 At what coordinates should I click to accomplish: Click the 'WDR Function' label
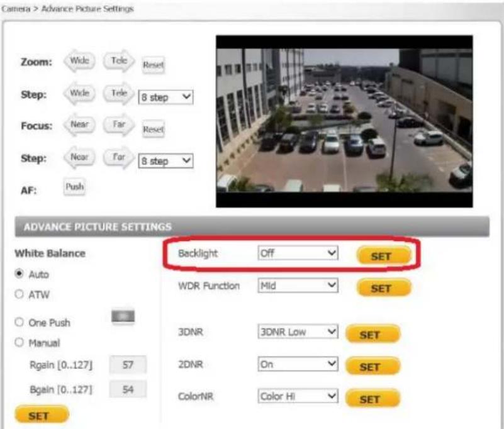209,286
